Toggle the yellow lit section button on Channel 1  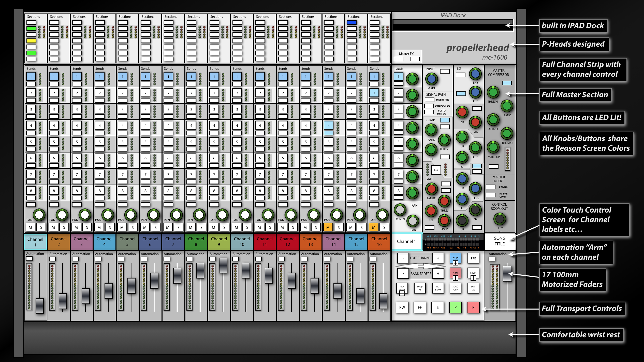coord(31,41)
